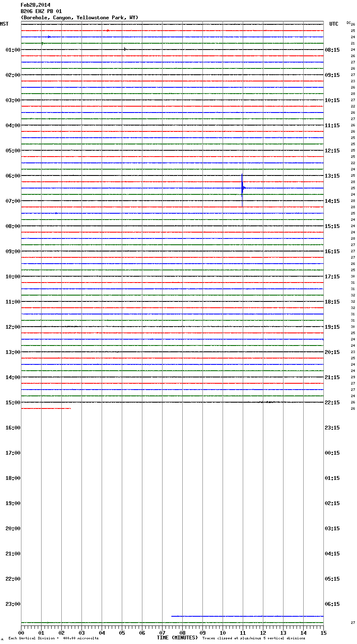Click the MST label "06:00"
The width and height of the screenshot is (357, 644).
[13, 176]
